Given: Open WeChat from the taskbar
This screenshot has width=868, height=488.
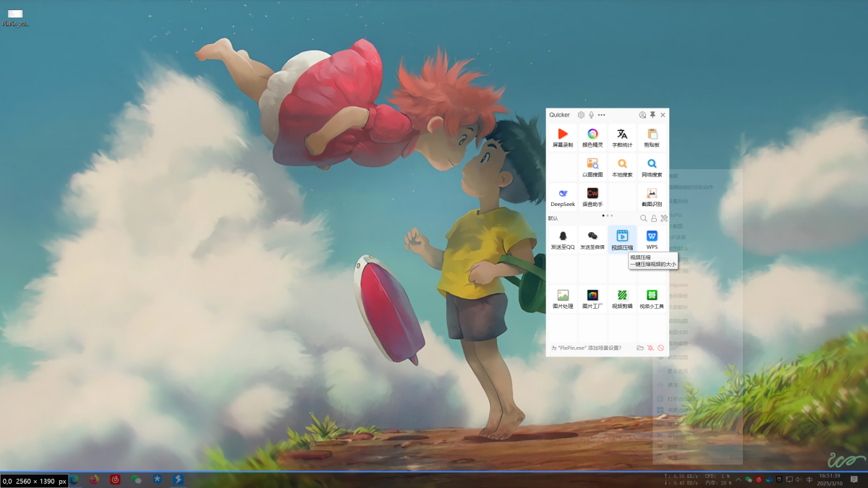Looking at the screenshot, I should [x=136, y=479].
